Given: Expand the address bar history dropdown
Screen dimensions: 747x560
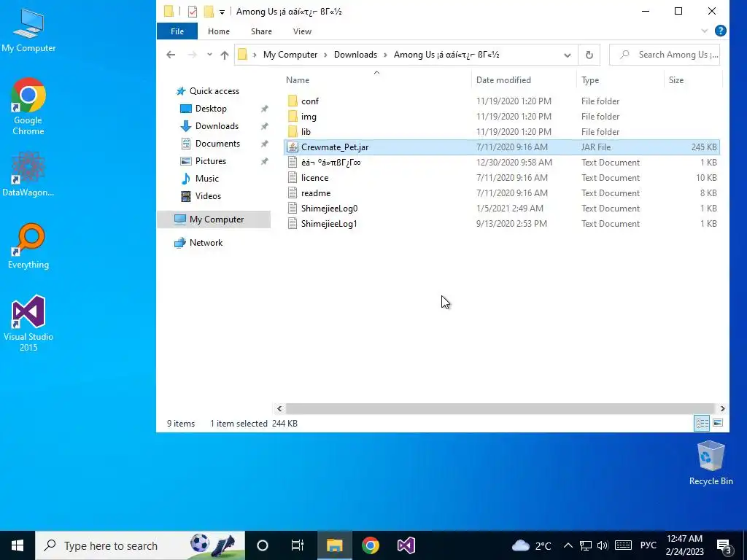Looking at the screenshot, I should [567, 55].
